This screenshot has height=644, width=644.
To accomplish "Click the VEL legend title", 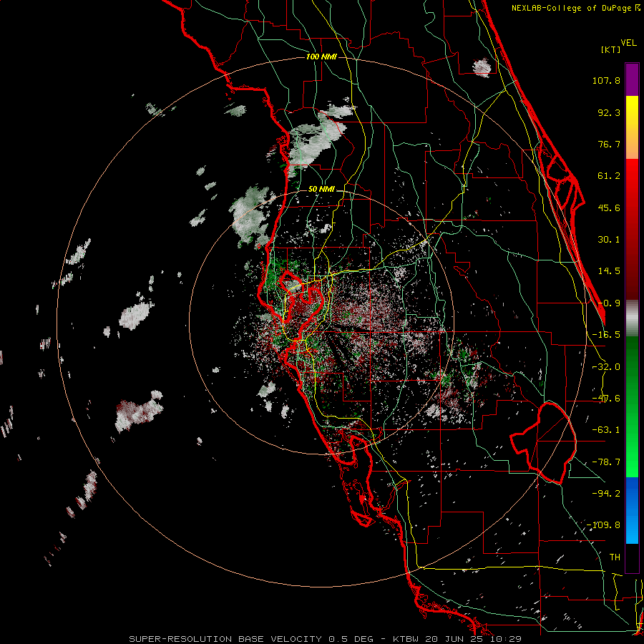I will pyautogui.click(x=628, y=43).
